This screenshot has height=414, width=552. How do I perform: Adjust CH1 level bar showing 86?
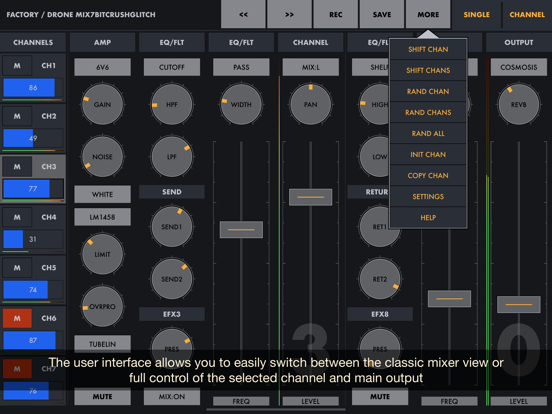click(x=33, y=88)
